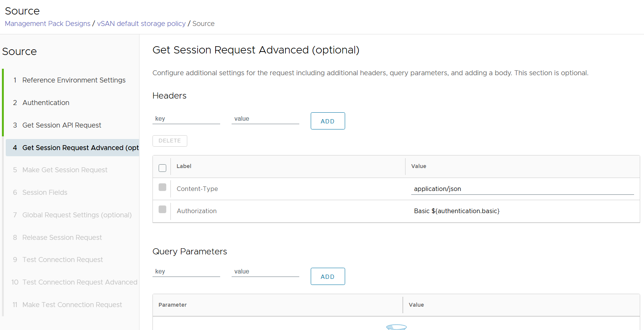Select Get Session Request Advanced step
Screen dimensions: 644x330
80,148
